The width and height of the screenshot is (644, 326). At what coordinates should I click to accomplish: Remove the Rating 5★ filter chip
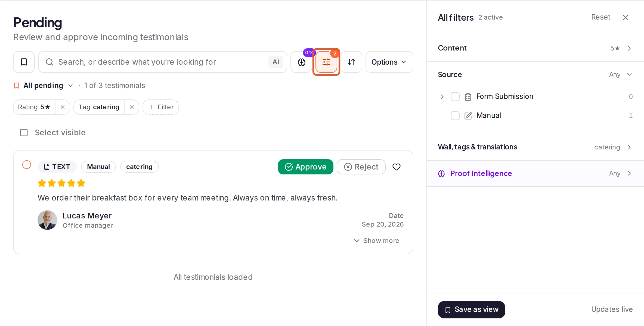63,107
